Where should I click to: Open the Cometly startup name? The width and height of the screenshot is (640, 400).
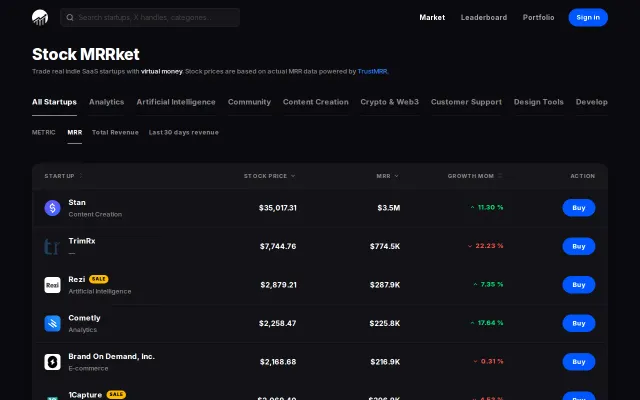click(x=84, y=318)
